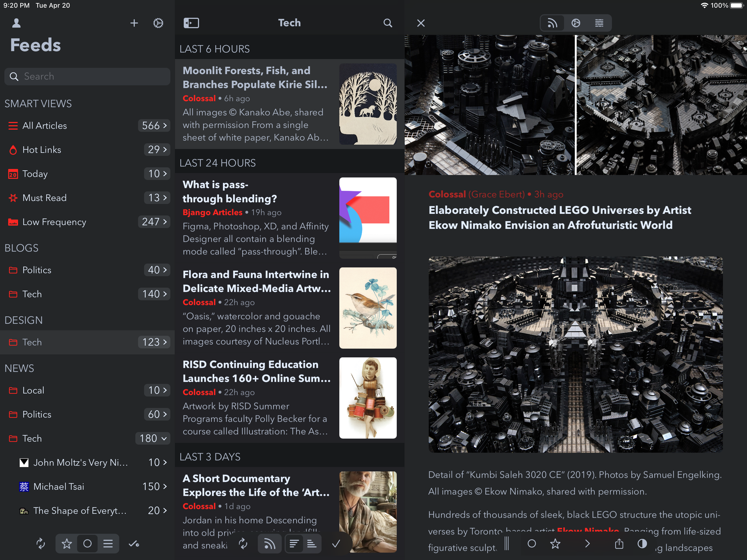Viewport: 747px width, 560px height.
Task: Expand All Articles smart view chevron
Action: [165, 126]
